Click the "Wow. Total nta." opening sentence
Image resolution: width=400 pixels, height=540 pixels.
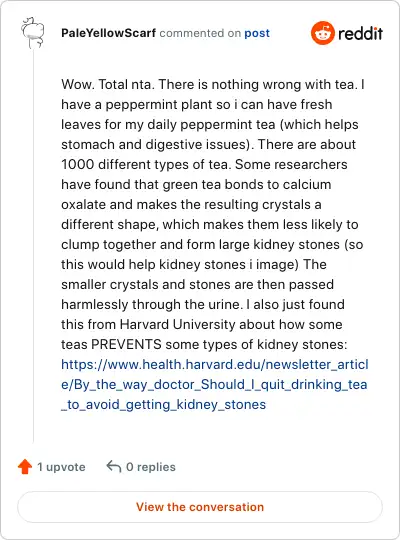pyautogui.click(x=108, y=84)
